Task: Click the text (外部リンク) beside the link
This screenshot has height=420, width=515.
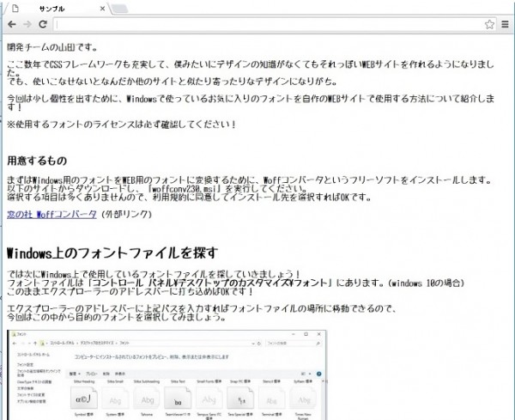Action: [x=126, y=214]
